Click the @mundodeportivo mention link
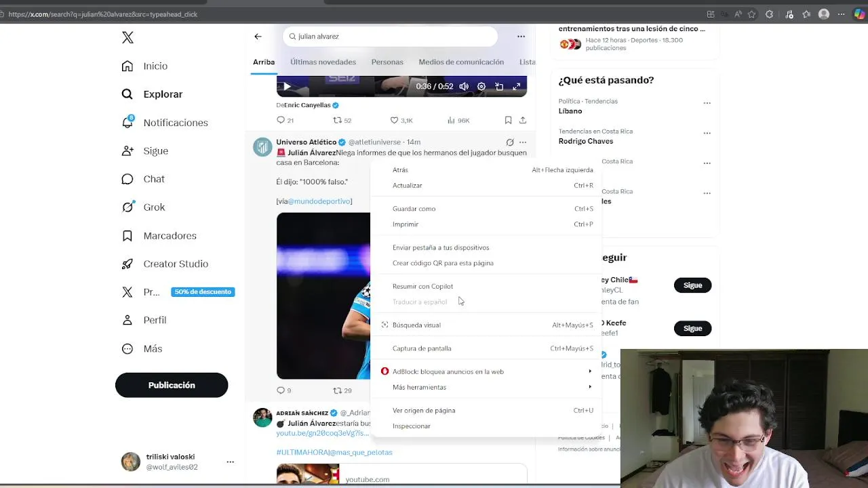 (x=319, y=201)
